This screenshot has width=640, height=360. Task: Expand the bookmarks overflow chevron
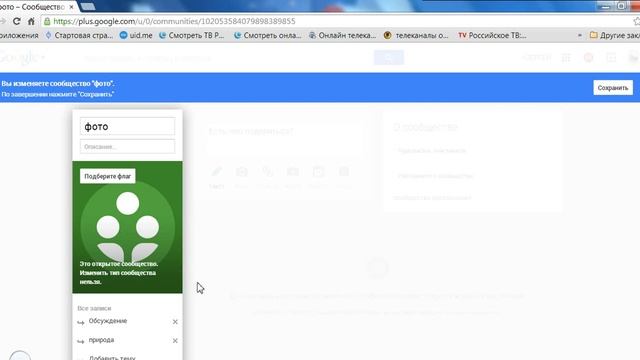point(580,36)
